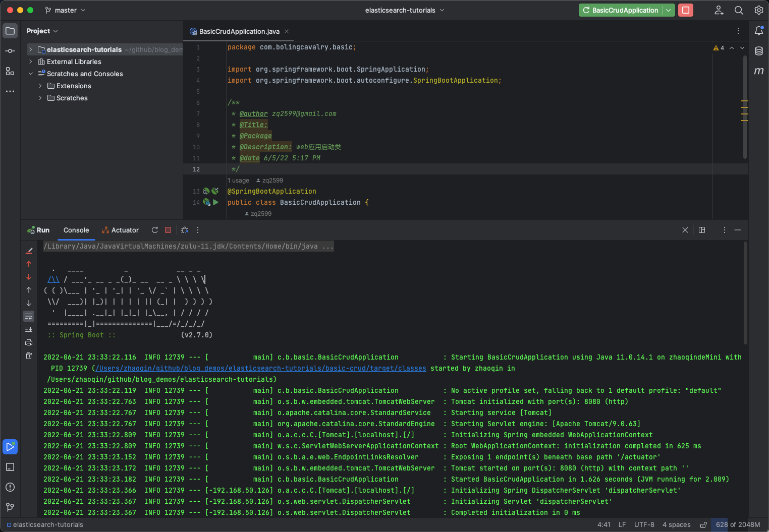Image resolution: width=769 pixels, height=532 pixels.
Task: Show more tool windows ellipsis
Action: click(10, 91)
